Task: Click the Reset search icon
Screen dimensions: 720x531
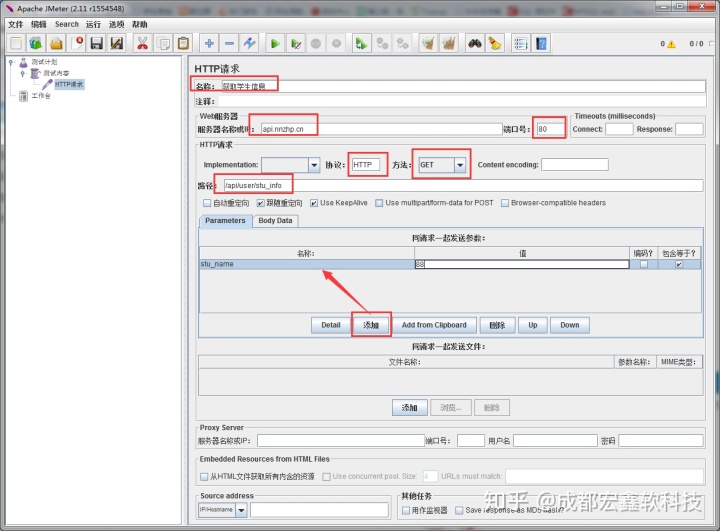Action: pos(495,44)
